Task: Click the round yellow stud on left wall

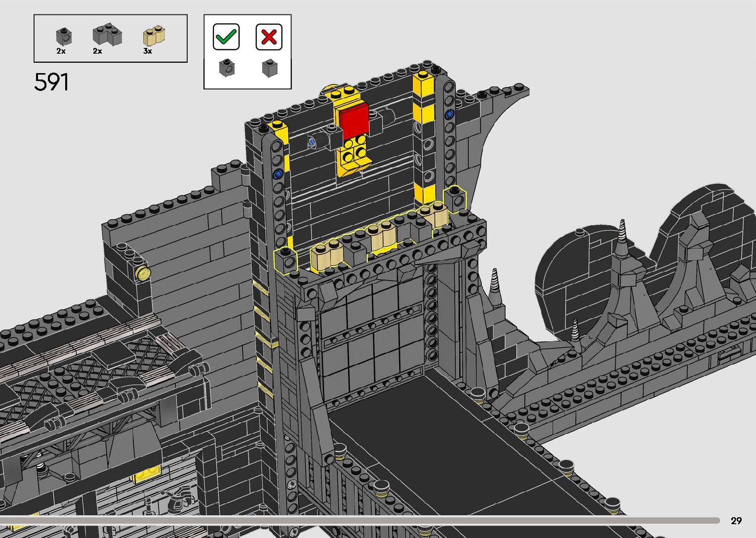Action: point(144,273)
